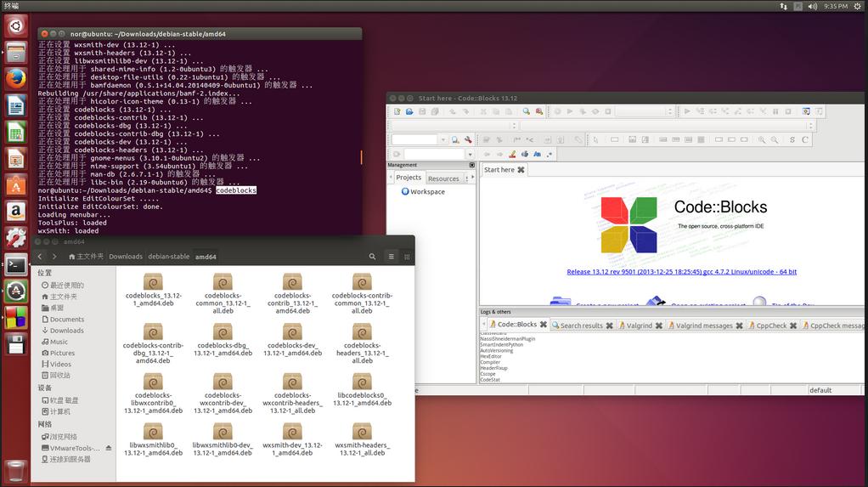This screenshot has width=868, height=487.
Task: Toggle match case Aa in incremental search toolbar
Action: [537, 154]
